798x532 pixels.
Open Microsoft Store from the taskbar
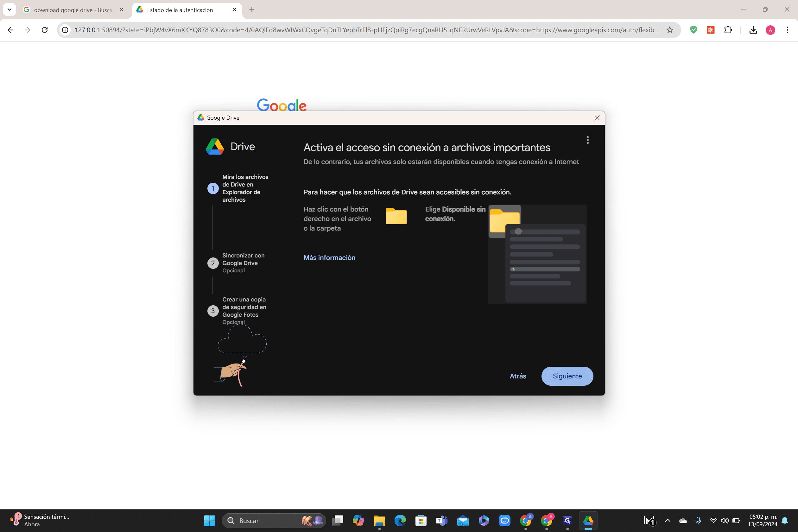pyautogui.click(x=421, y=521)
